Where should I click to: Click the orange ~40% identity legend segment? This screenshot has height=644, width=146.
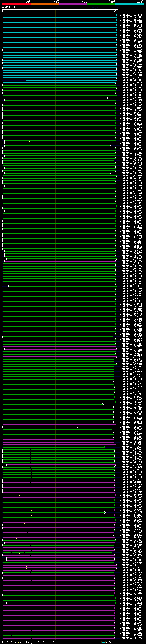click(45, 4)
